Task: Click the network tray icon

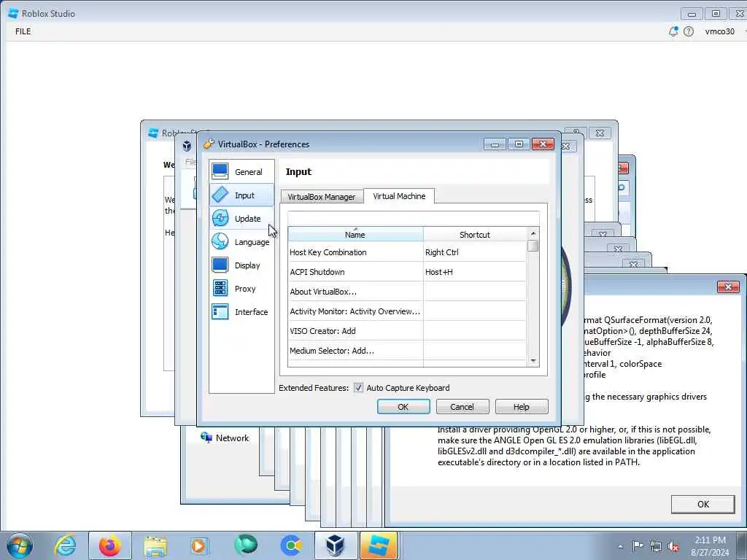Action: [656, 546]
